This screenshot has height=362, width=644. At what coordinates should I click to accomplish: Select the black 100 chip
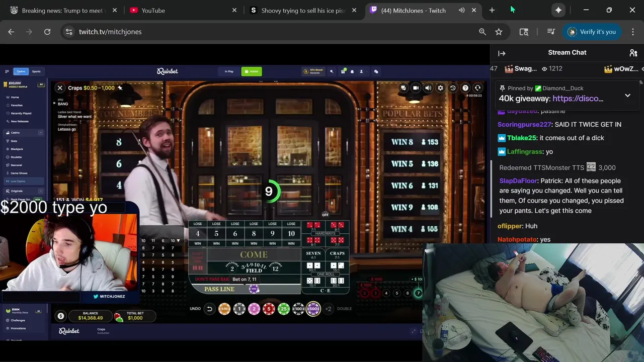tap(299, 309)
